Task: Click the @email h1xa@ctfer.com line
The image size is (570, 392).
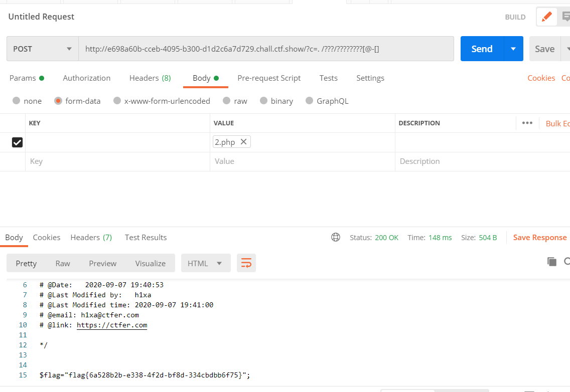Action: click(x=89, y=315)
